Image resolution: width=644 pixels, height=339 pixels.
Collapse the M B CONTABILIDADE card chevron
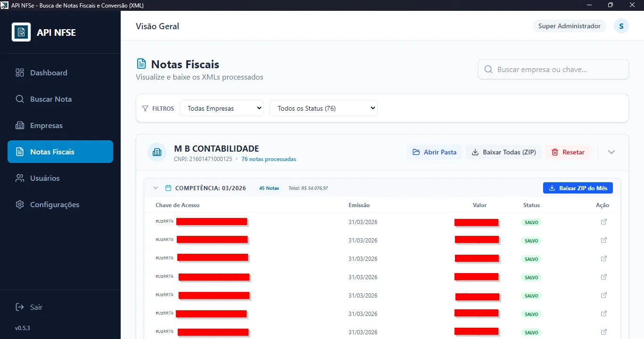[x=611, y=152]
